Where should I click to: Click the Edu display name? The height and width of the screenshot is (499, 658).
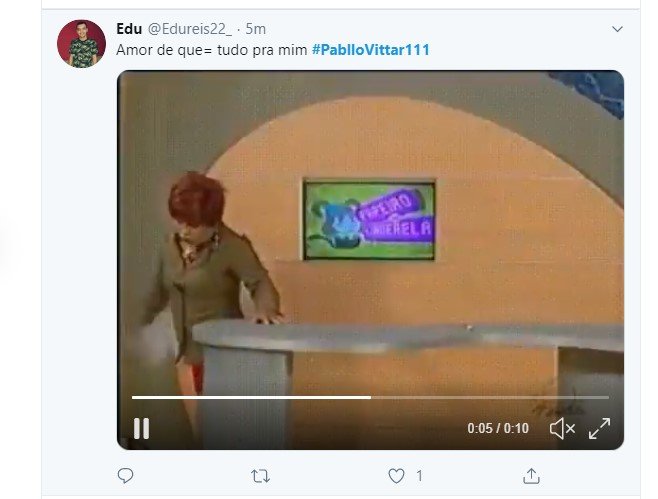coord(129,29)
